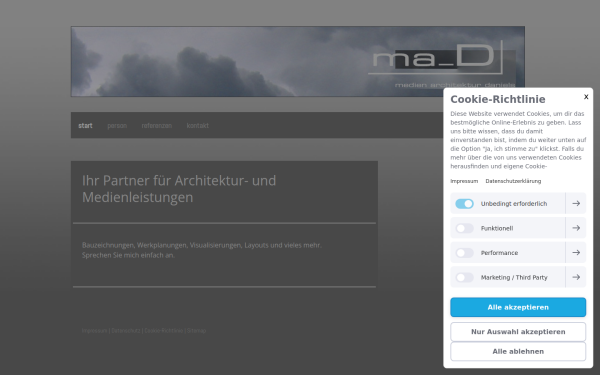Image resolution: width=600 pixels, height=375 pixels.
Task: Open Datenschutzerklärung link in cookie dialog
Action: pyautogui.click(x=513, y=181)
